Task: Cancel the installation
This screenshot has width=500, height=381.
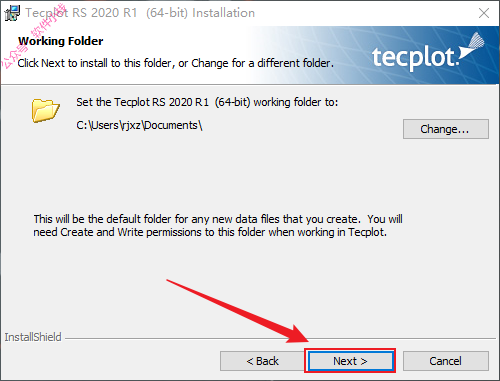Action: click(x=446, y=361)
